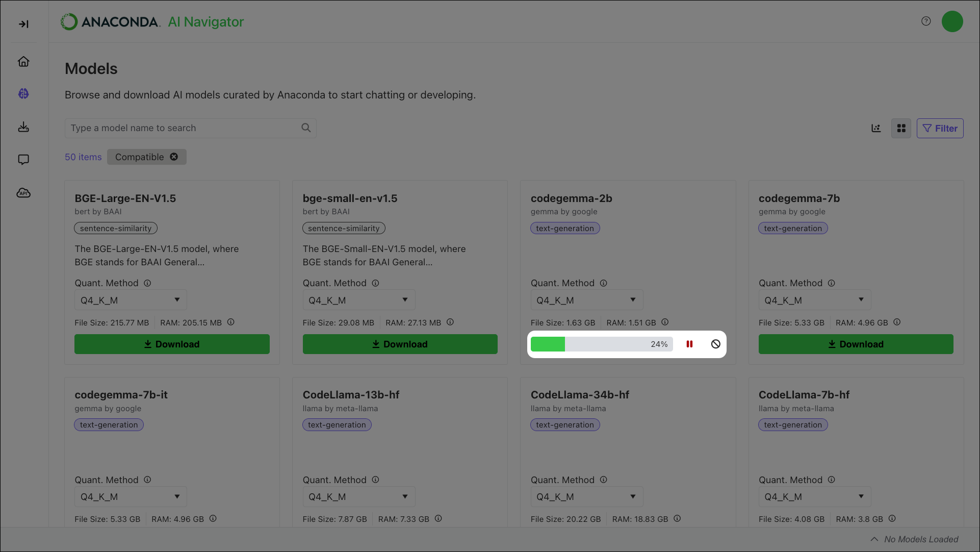Image resolution: width=980 pixels, height=552 pixels.
Task: Open the CodeLlama-7b-hf model title
Action: point(804,395)
